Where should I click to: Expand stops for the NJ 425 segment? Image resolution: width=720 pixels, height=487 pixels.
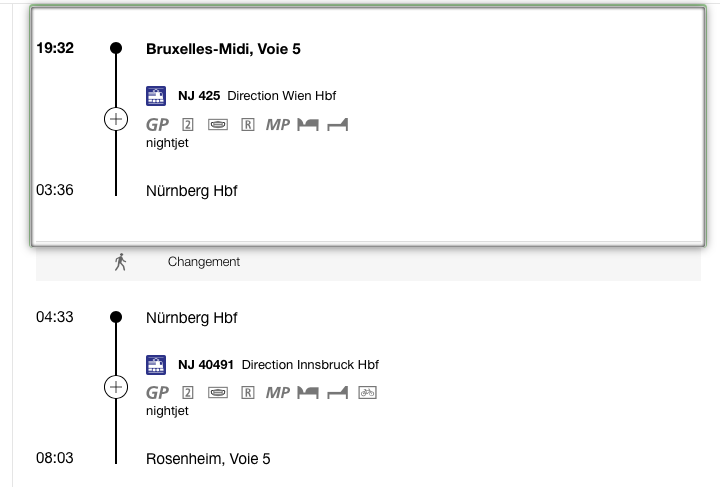[x=116, y=119]
